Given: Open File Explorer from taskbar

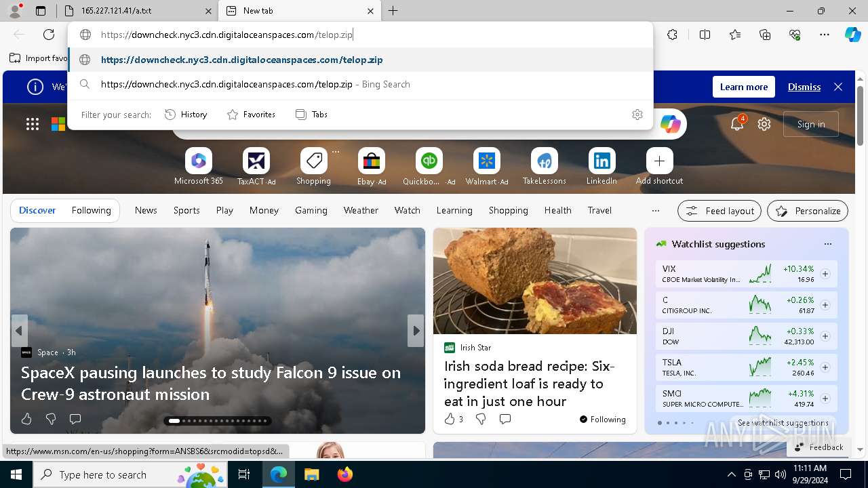Looking at the screenshot, I should click(x=311, y=474).
